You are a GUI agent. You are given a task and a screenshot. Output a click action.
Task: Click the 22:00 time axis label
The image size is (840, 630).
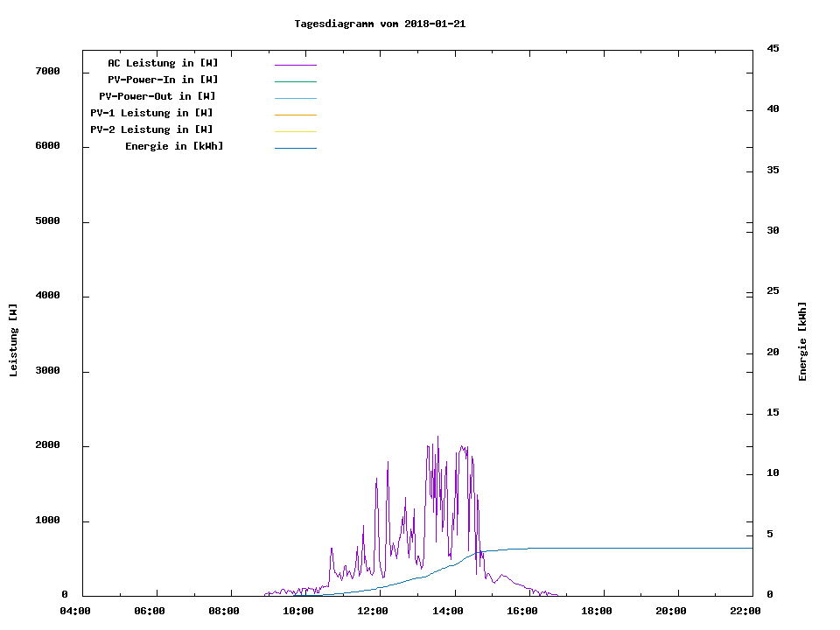[745, 612]
